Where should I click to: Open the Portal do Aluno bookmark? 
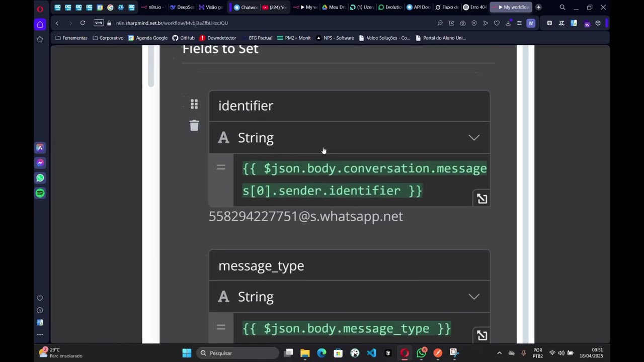tap(441, 38)
